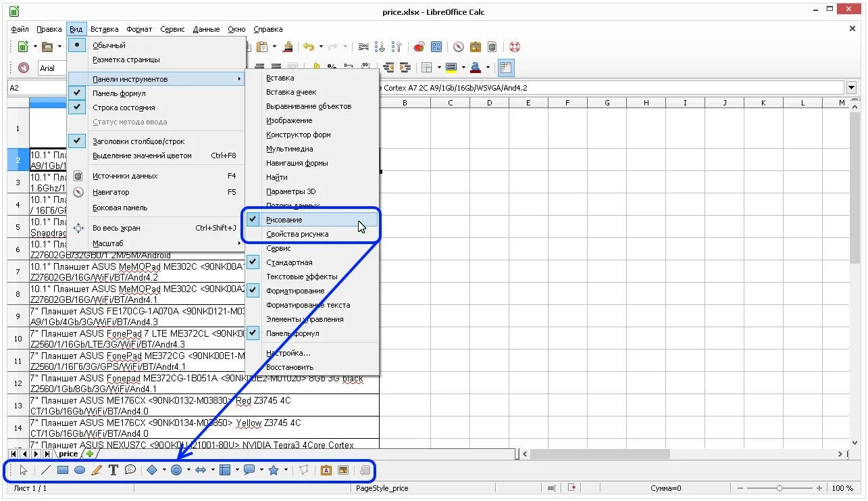Screen dimensions: 868x501
Task: Choose Во весь экран menu entry
Action: click(x=156, y=228)
